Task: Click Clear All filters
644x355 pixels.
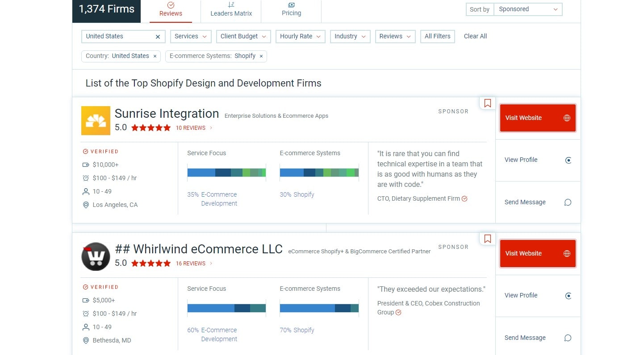Action: coord(475,37)
